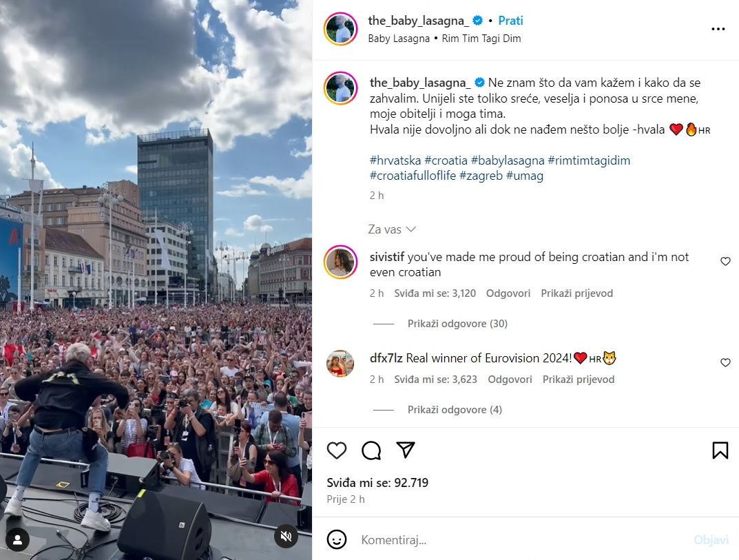Screen dimensions: 739x560
Task: Open the three-dots more options menu
Action: pyautogui.click(x=718, y=29)
